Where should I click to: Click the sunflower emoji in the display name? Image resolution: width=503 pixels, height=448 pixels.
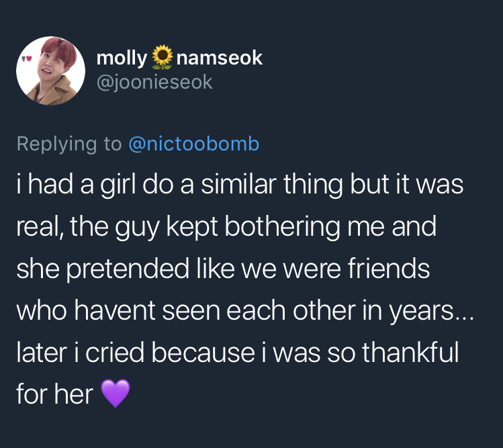[x=162, y=58]
